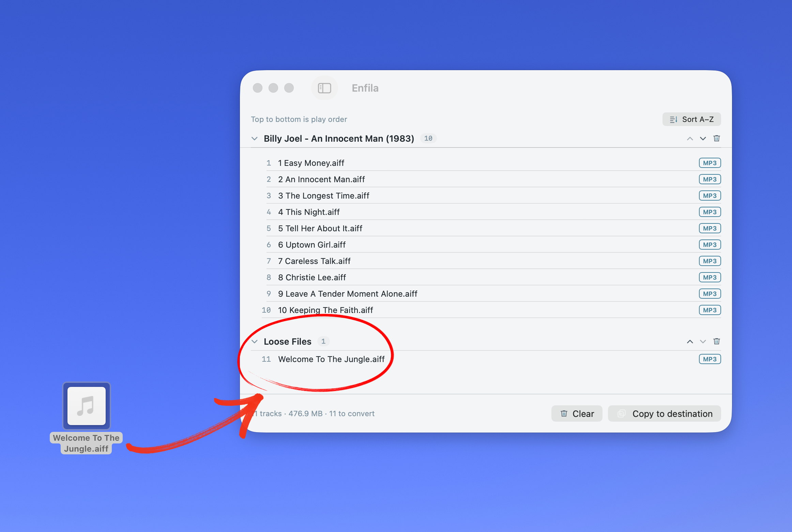Click 'Top to bottom is play order' hint
The image size is (792, 532).
299,119
